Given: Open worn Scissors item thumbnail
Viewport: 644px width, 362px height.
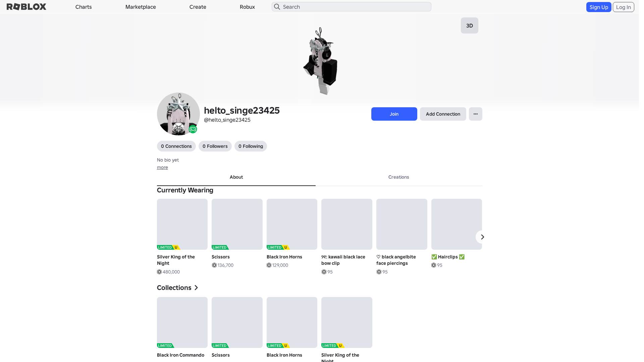Looking at the screenshot, I should 237,224.
